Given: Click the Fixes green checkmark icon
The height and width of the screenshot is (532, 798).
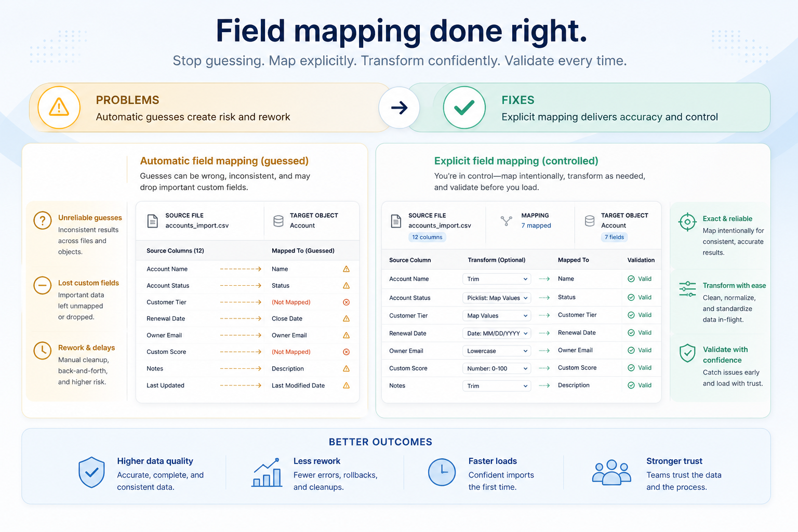Looking at the screenshot, I should 464,108.
